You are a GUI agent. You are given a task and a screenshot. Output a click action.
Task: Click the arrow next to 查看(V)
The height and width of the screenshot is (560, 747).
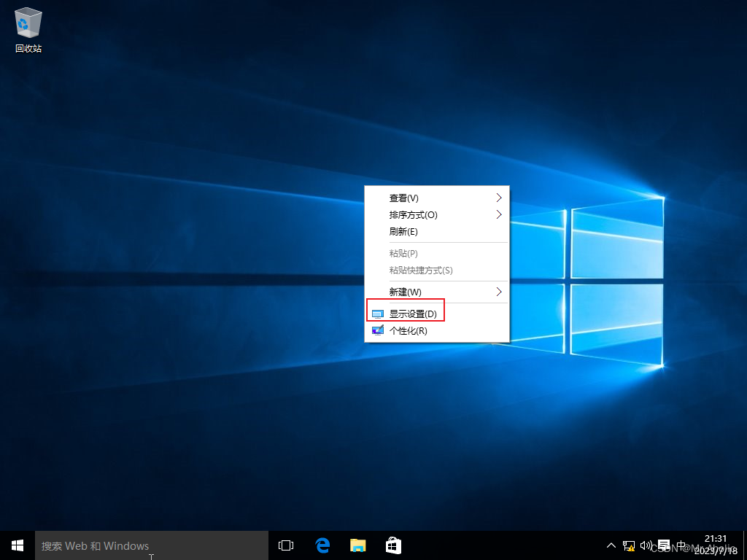coord(499,198)
